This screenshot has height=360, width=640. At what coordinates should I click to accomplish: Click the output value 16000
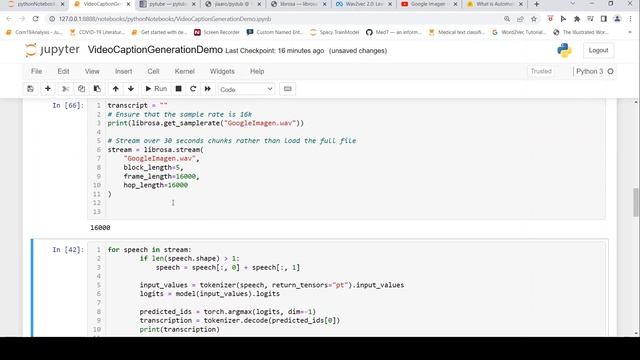(100, 228)
